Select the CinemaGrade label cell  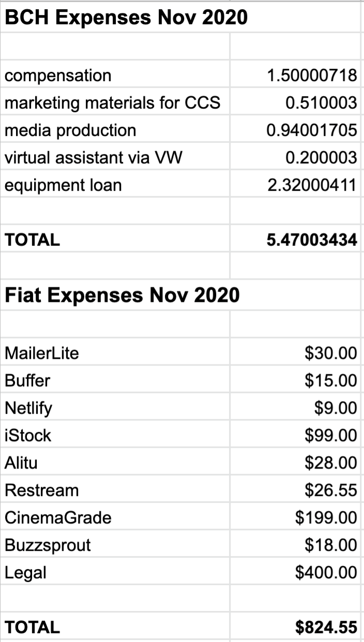pos(115,518)
